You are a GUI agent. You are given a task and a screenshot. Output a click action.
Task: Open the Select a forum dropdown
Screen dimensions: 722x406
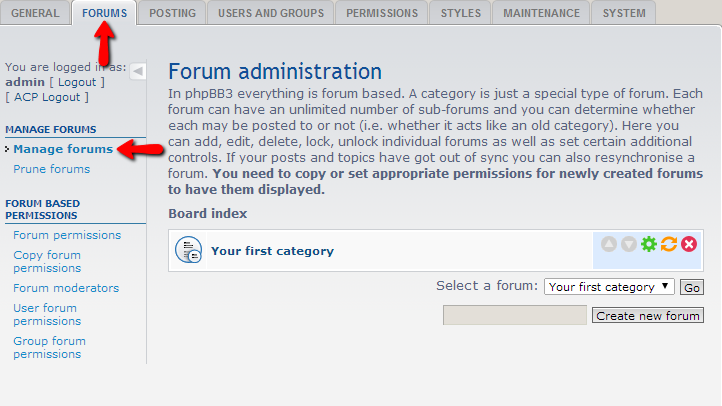(609, 287)
